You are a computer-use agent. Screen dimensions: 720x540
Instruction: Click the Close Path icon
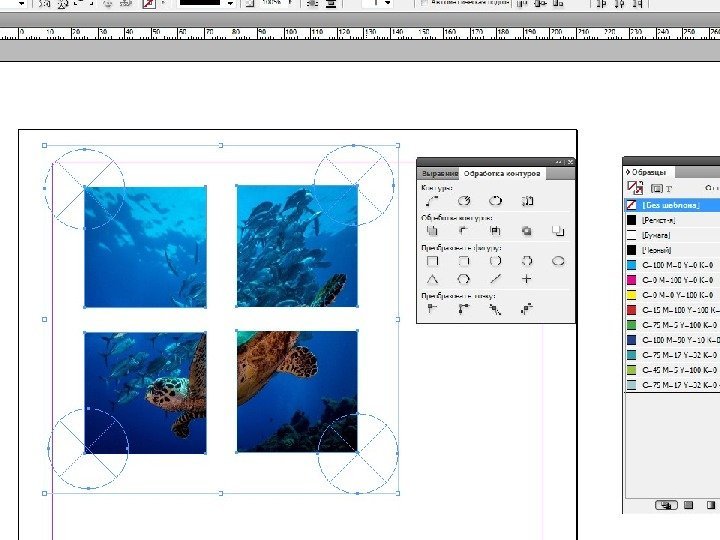495,201
